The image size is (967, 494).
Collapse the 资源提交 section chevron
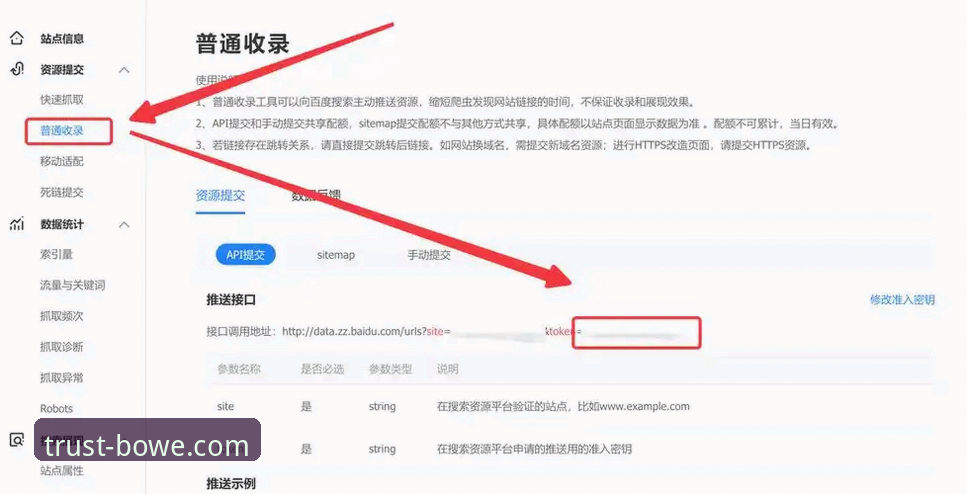124,70
